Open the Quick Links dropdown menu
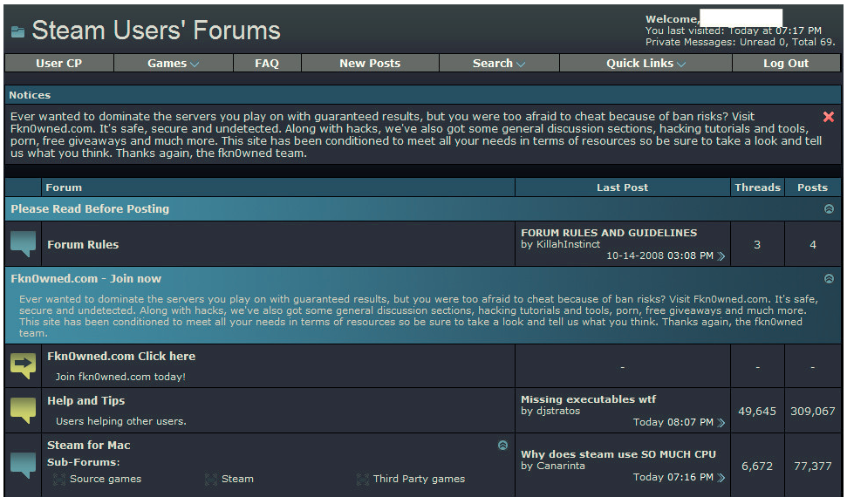The width and height of the screenshot is (847, 504). click(646, 63)
